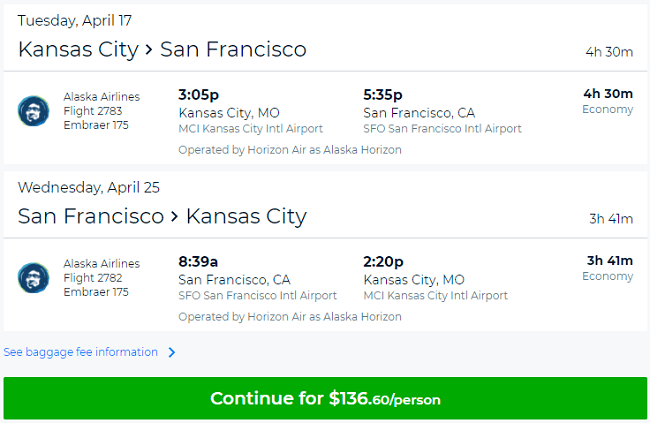Click the 2:20p arrival time

pyautogui.click(x=383, y=262)
